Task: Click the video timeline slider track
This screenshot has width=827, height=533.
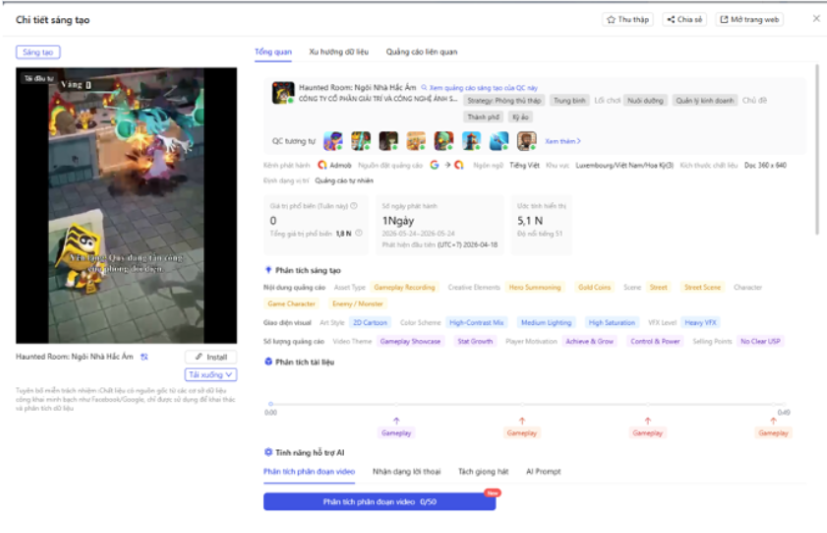Action: (527, 404)
